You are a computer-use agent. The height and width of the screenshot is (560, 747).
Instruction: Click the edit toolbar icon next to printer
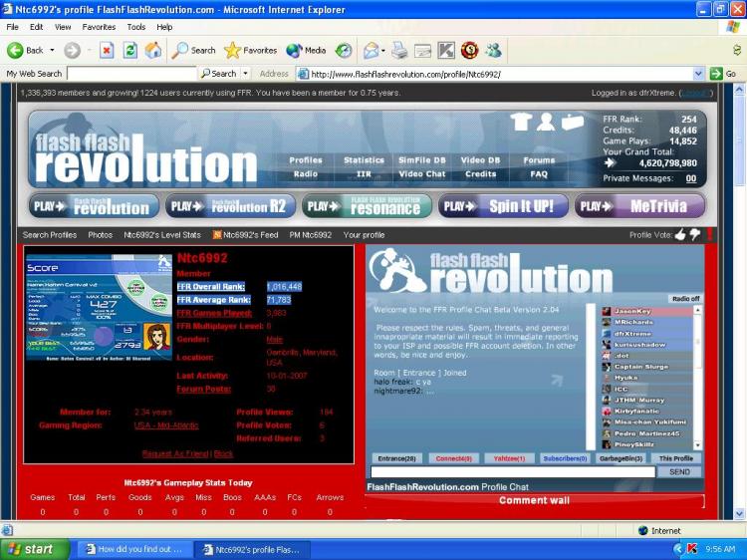(x=422, y=50)
